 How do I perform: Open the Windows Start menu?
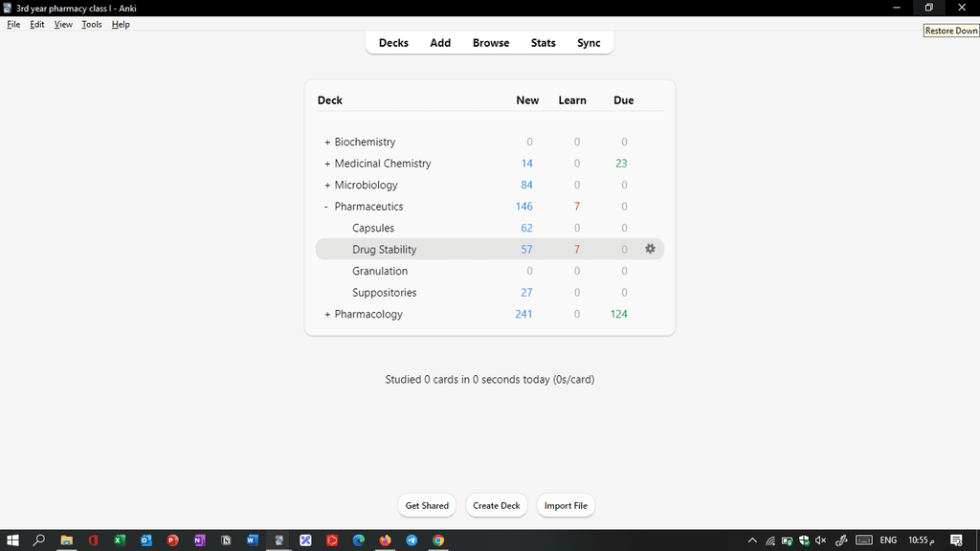click(12, 540)
